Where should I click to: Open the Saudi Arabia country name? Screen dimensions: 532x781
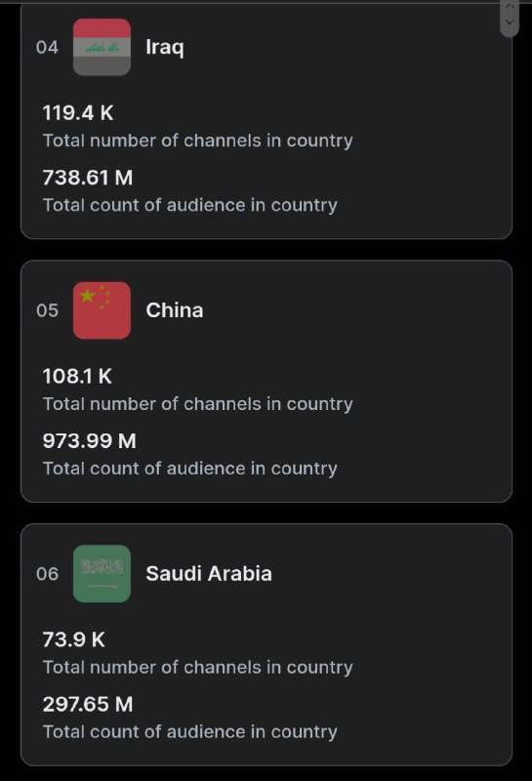pyautogui.click(x=209, y=574)
